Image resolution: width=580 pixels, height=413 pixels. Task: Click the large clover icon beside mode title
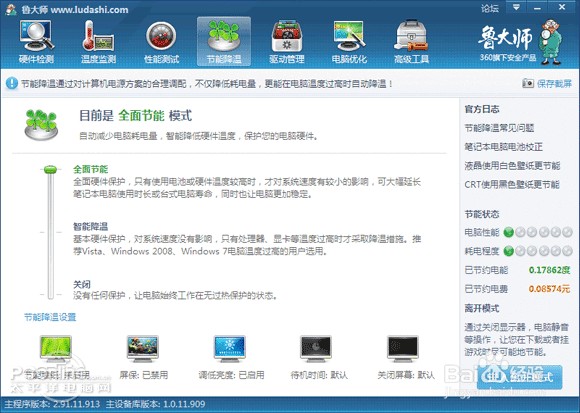pyautogui.click(x=41, y=125)
